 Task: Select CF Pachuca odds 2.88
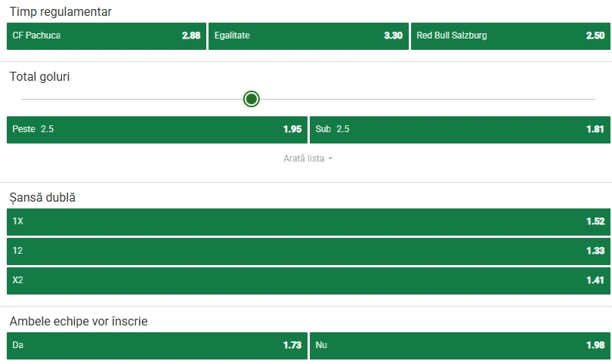pos(107,36)
